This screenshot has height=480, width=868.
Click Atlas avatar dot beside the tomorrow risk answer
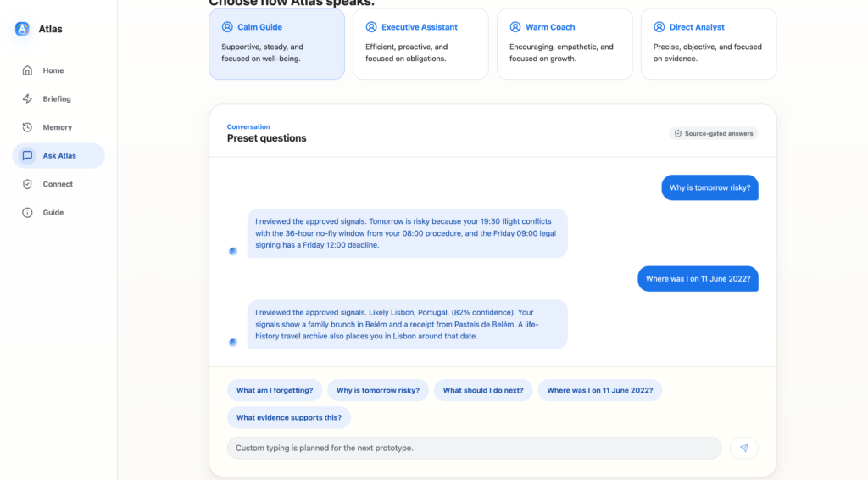pos(233,251)
